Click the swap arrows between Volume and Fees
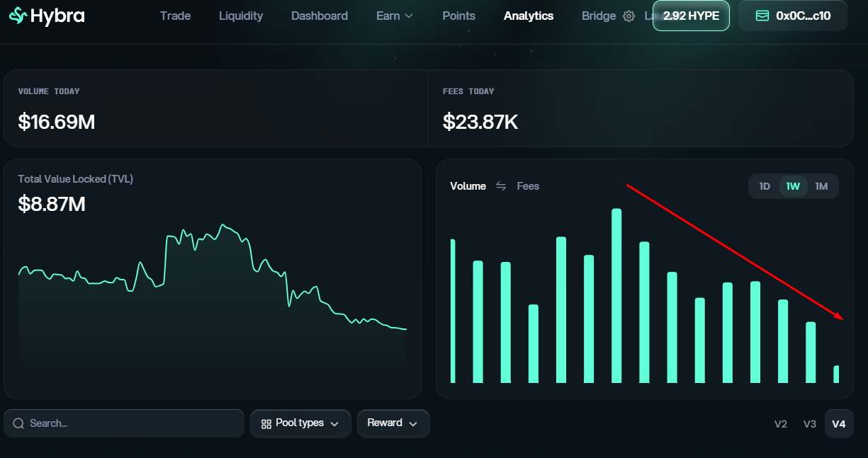This screenshot has height=458, width=868. [x=501, y=186]
